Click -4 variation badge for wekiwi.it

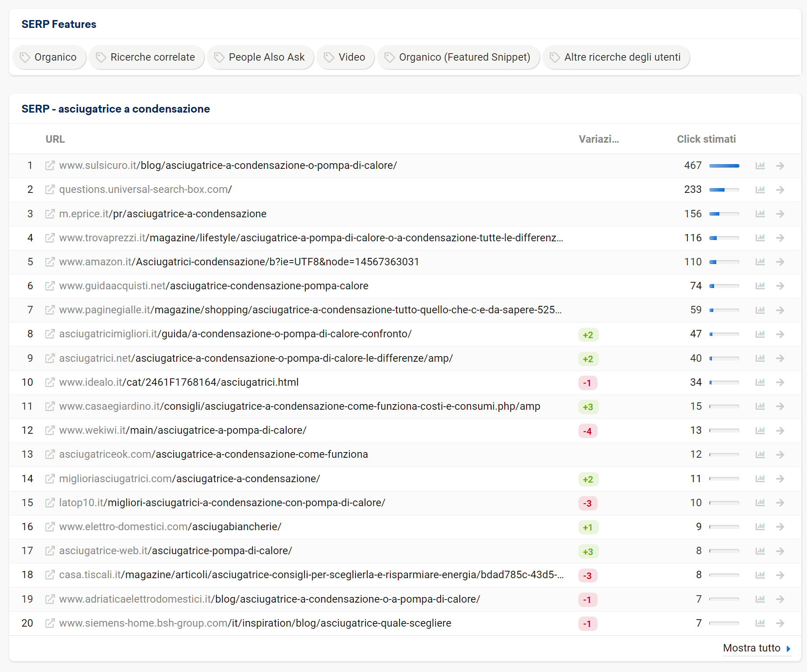click(588, 431)
